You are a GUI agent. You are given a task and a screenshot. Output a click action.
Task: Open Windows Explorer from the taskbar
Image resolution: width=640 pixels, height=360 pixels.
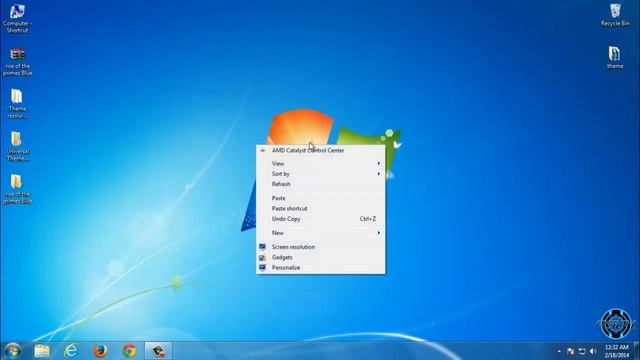tap(42, 351)
